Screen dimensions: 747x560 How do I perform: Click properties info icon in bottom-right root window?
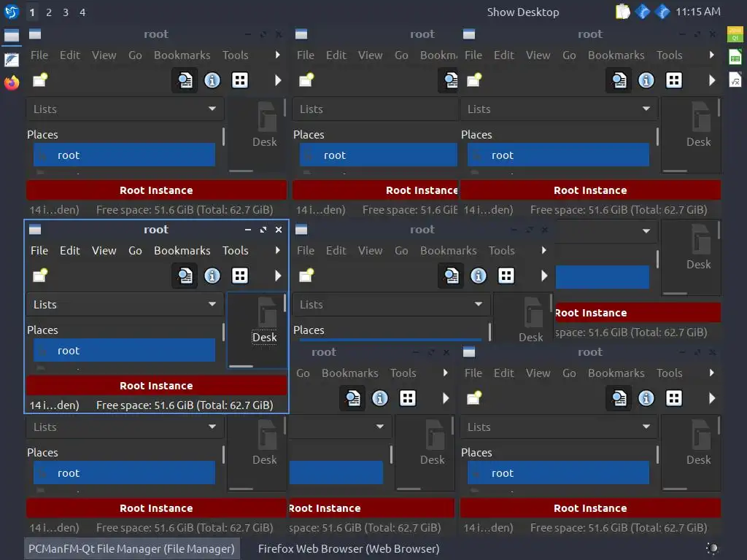coord(646,399)
